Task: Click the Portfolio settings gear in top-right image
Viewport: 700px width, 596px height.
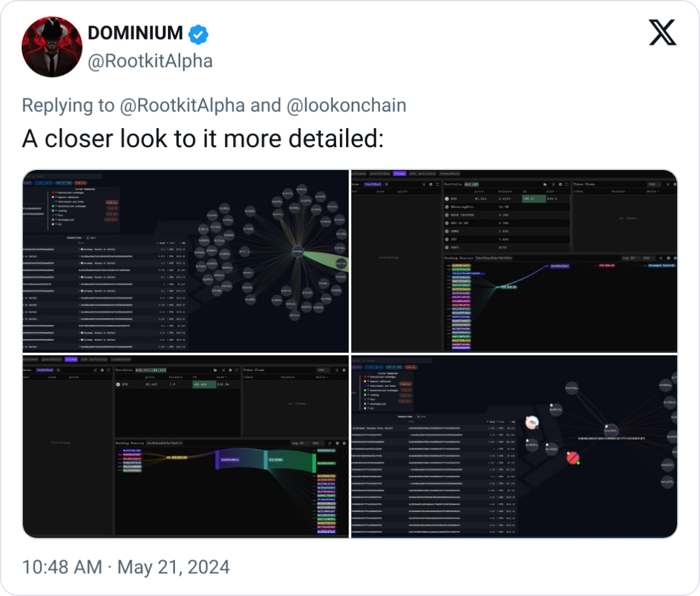Action: [559, 184]
